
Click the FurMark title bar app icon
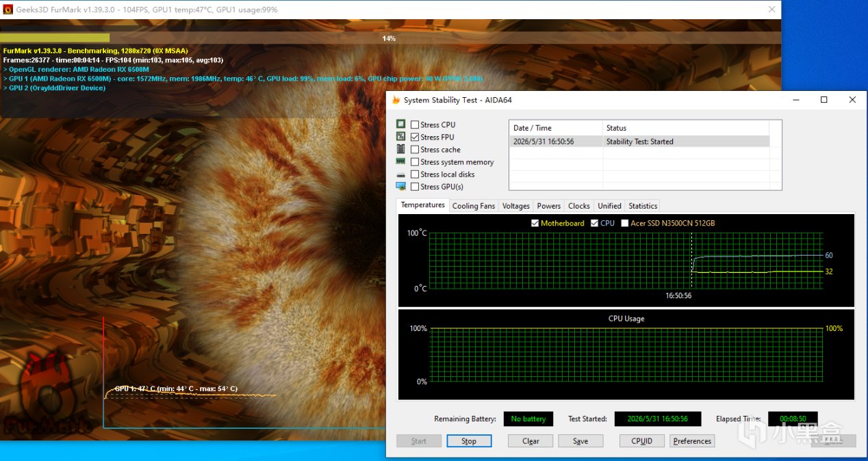(x=8, y=10)
